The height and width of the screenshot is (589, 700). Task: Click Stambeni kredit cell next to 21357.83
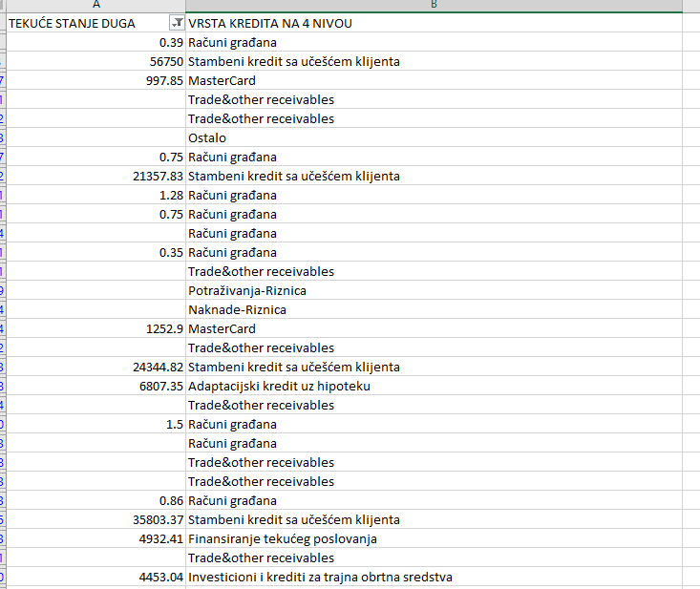coord(434,176)
